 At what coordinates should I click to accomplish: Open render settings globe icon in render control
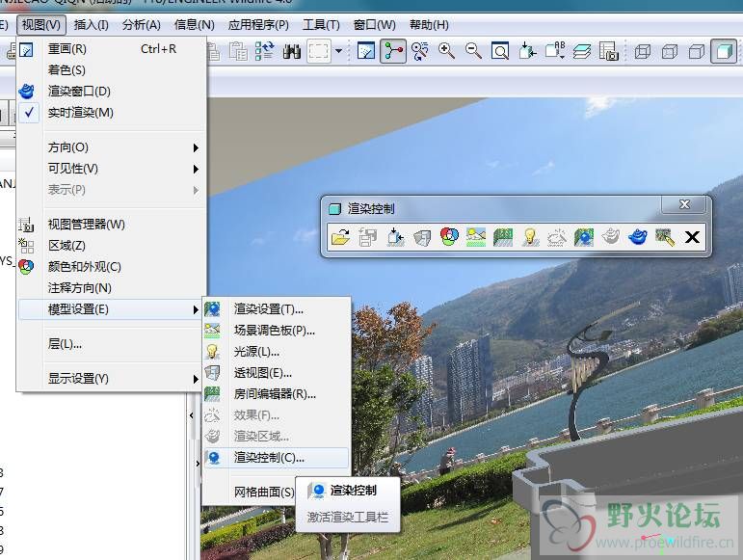[584, 236]
